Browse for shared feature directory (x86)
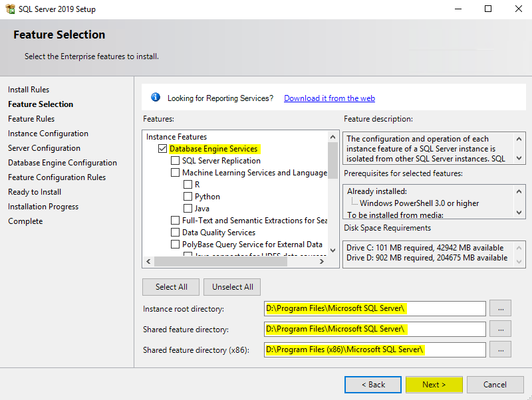Viewport: 532px width, 400px height. click(x=500, y=350)
